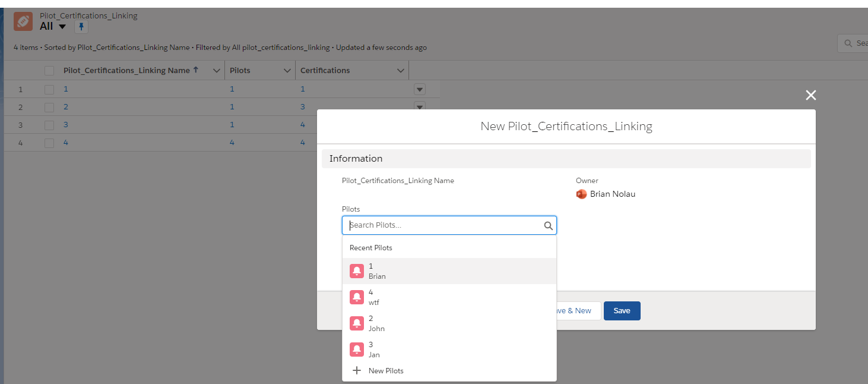
Task: Click plus icon to add New Pilots
Action: pos(357,371)
